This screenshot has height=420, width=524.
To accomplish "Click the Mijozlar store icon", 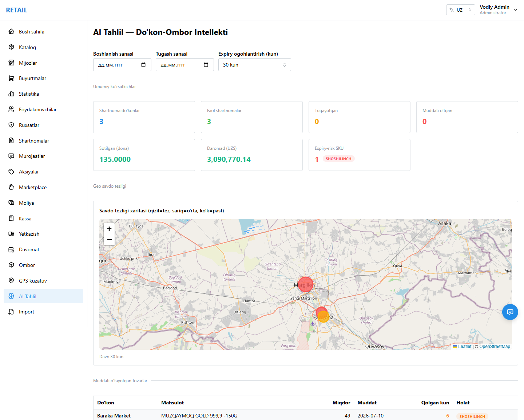I will coord(11,63).
